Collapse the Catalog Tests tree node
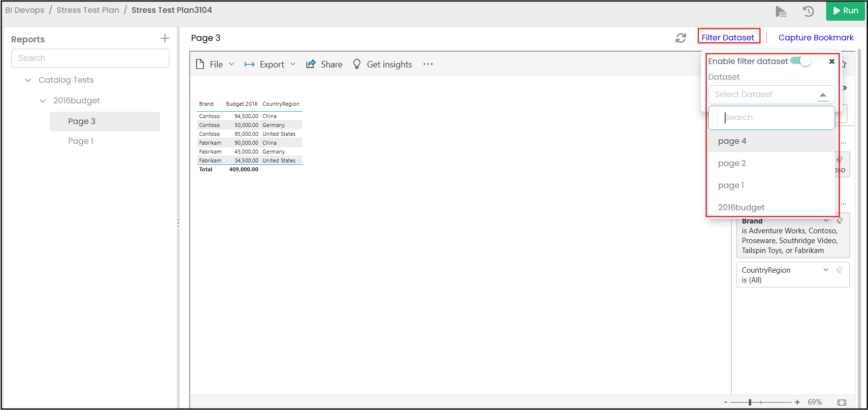Viewport: 868px width, 410px height. point(28,80)
